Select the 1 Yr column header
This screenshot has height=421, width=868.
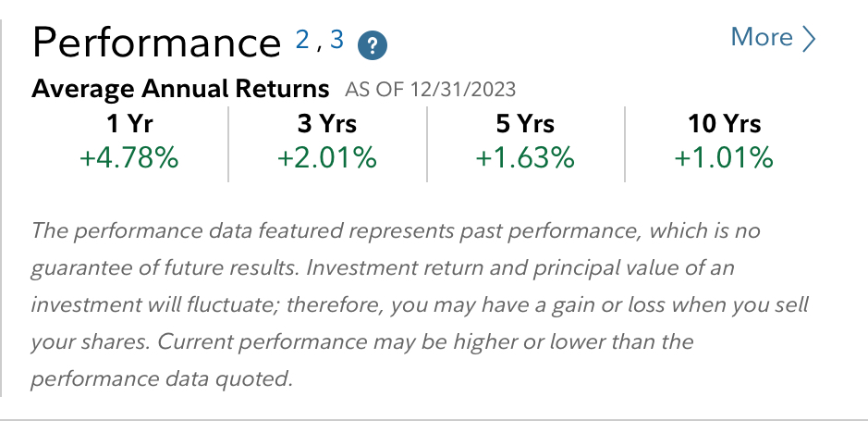pyautogui.click(x=128, y=123)
